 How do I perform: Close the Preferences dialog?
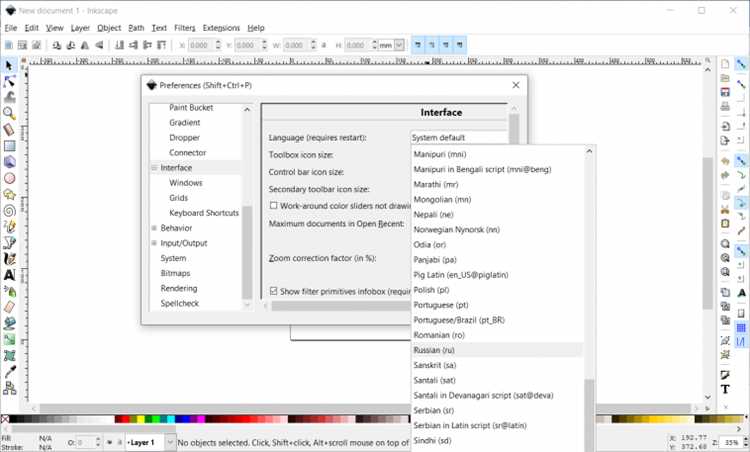click(516, 85)
